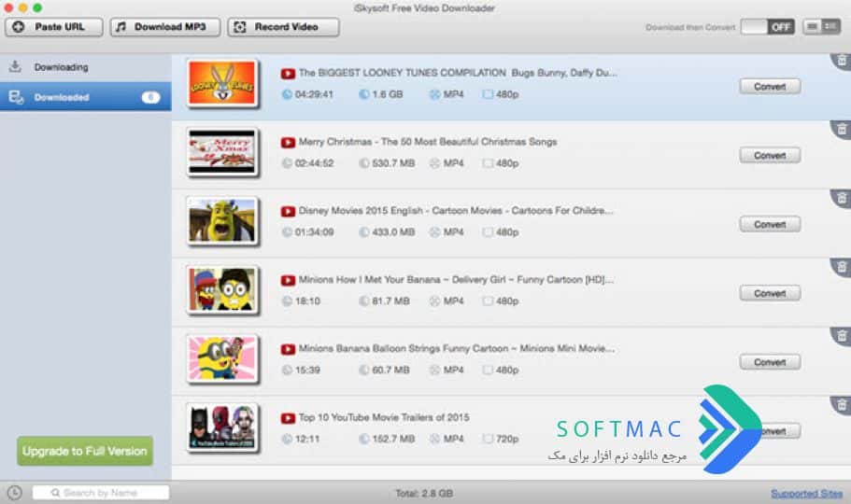The width and height of the screenshot is (851, 504).
Task: Select title 'Merry Christmas - The 50 Most Beautiful Christmas Songs'
Action: click(428, 142)
